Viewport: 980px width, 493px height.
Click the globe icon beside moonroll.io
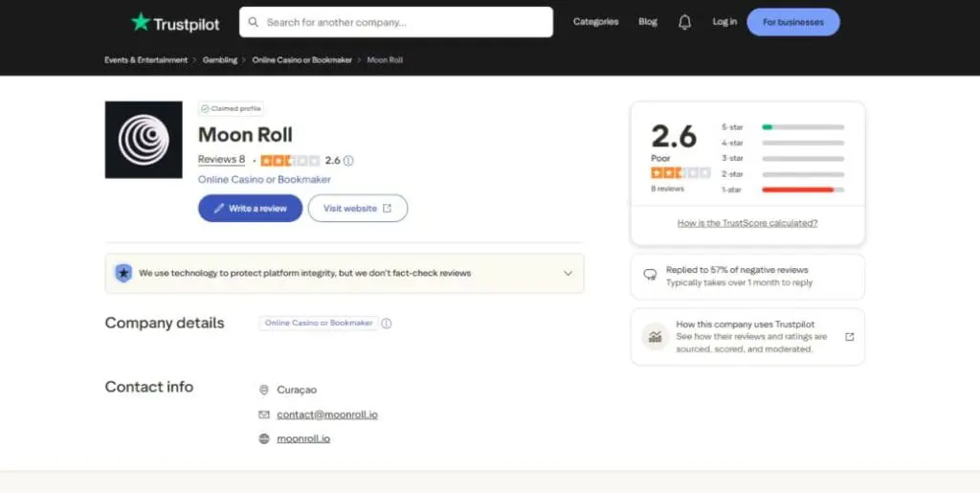tap(264, 438)
